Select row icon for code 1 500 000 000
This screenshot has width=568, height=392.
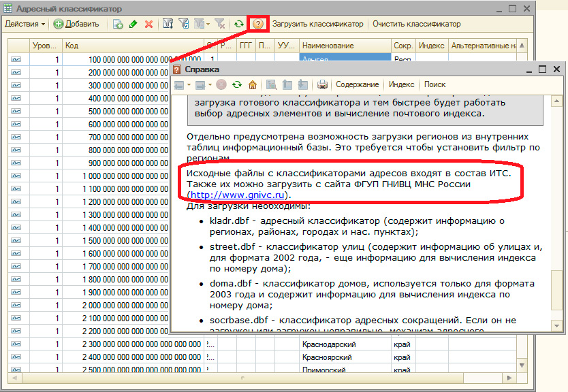tap(16, 240)
